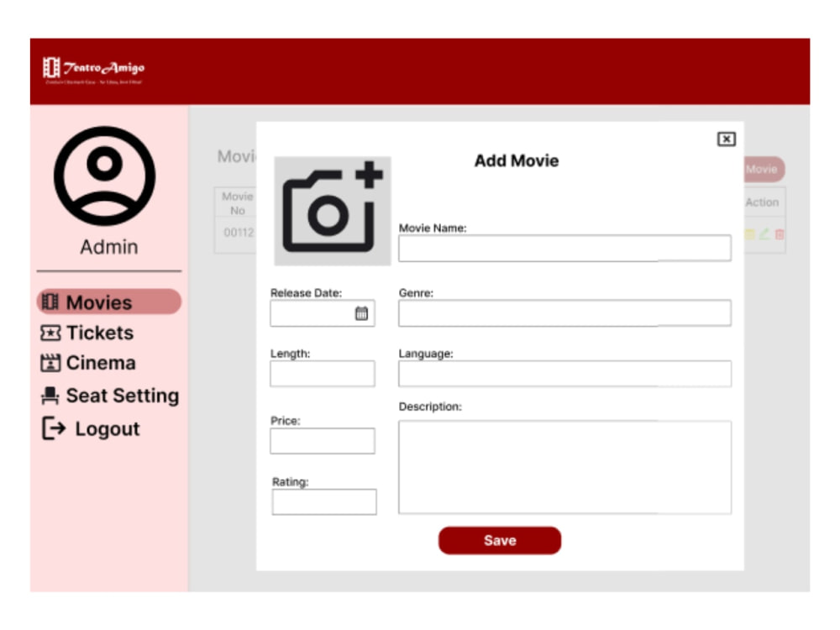Click the dimmed green edit pencil icon
The image size is (840, 630).
(x=764, y=234)
